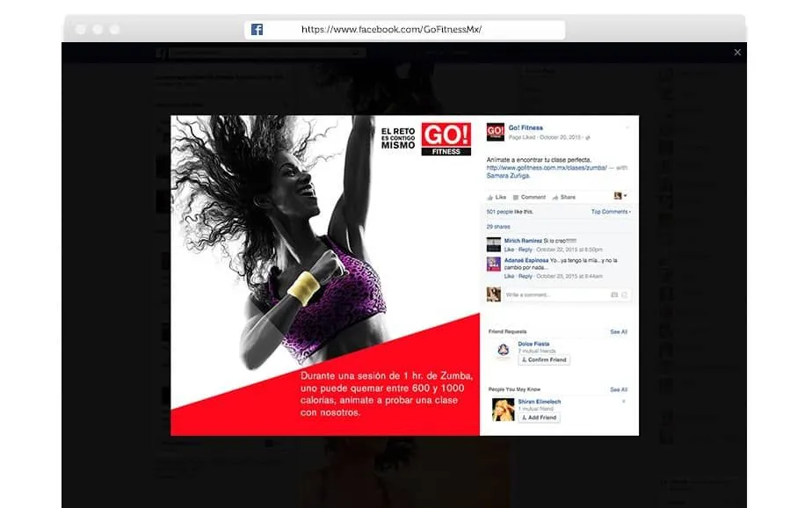Reply to Adanaé Espinosa's comment

(526, 277)
